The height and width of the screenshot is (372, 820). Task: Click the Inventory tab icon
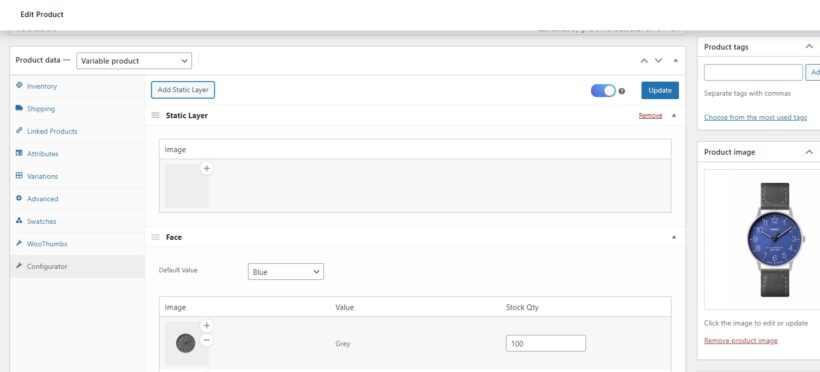tap(19, 85)
